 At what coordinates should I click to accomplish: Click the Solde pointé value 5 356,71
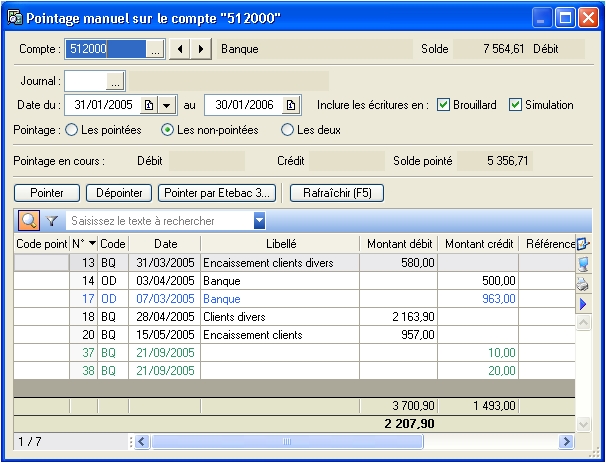pyautogui.click(x=495, y=161)
